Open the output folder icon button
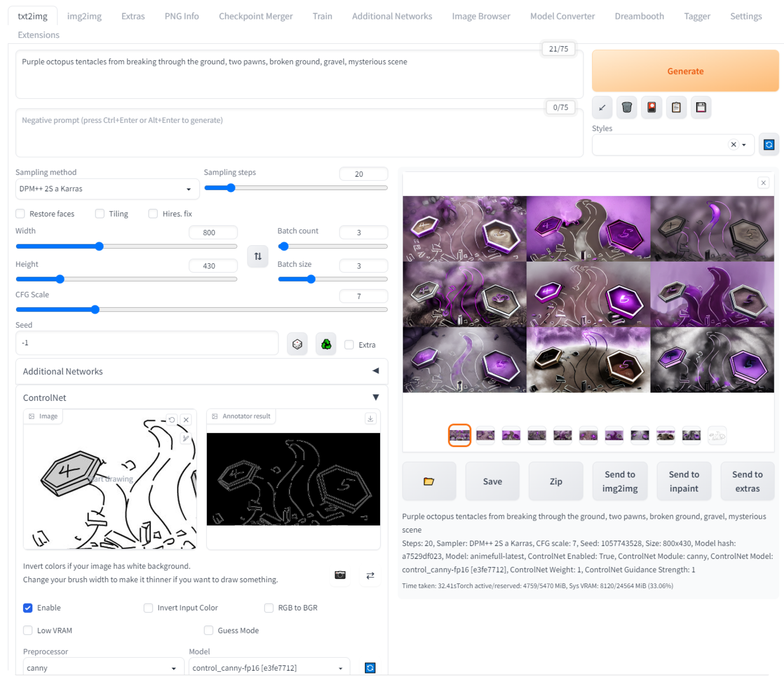 pos(429,481)
